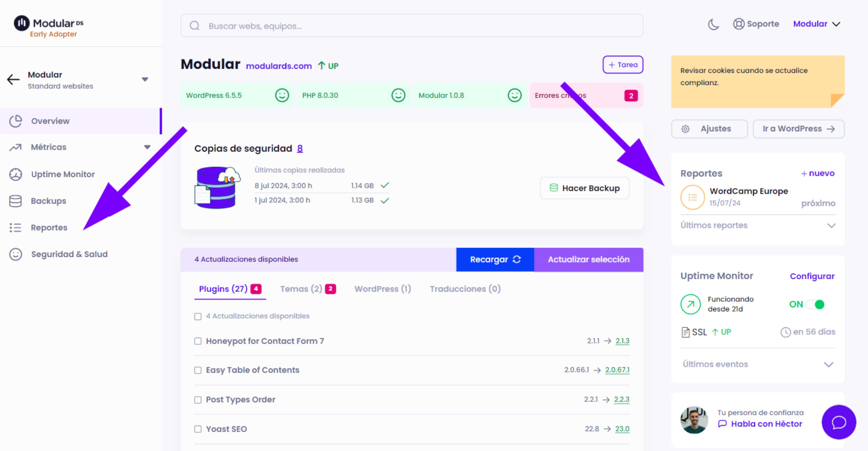Click the Overview pie chart icon
868x451 pixels.
point(16,121)
